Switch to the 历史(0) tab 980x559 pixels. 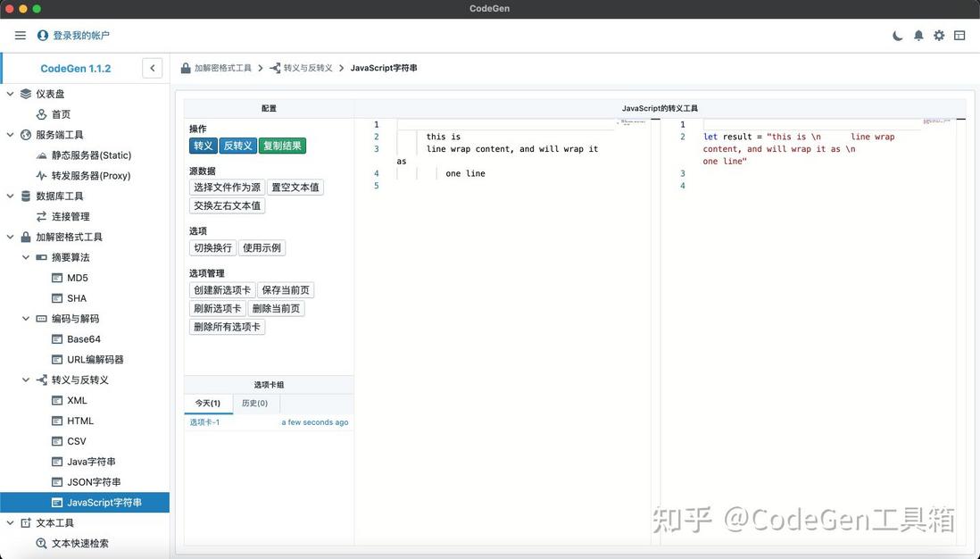point(255,404)
